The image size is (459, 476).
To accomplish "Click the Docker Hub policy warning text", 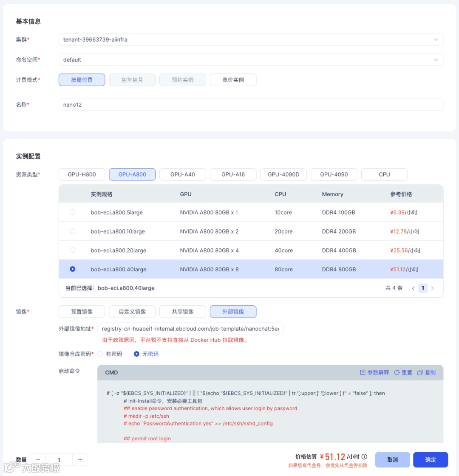I will tap(176, 340).
